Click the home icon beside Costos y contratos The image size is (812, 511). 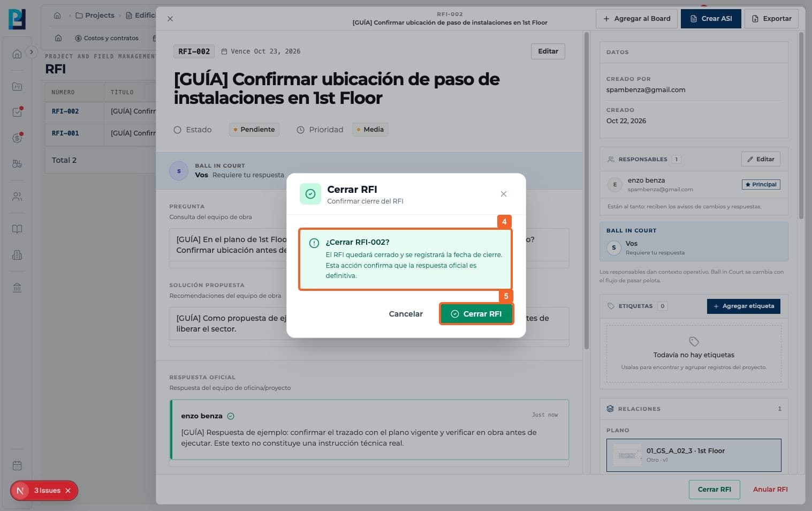(x=58, y=38)
